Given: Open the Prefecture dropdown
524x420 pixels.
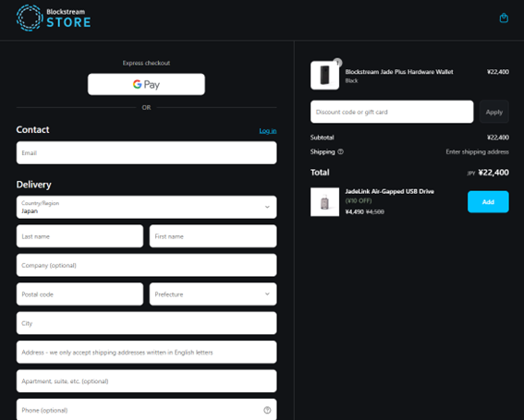Looking at the screenshot, I should 213,294.
